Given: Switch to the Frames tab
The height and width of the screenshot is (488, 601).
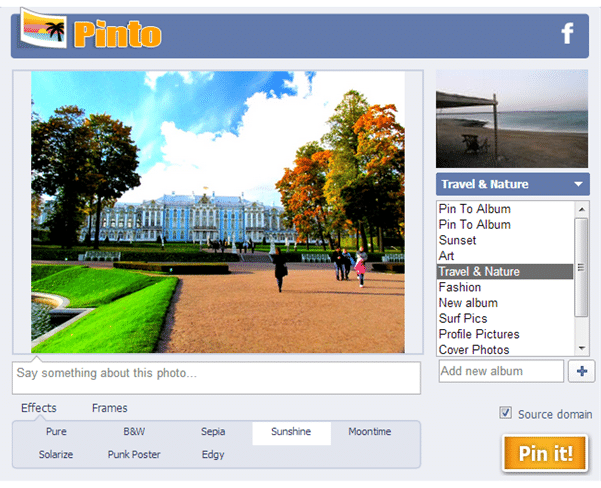Looking at the screenshot, I should click(110, 408).
